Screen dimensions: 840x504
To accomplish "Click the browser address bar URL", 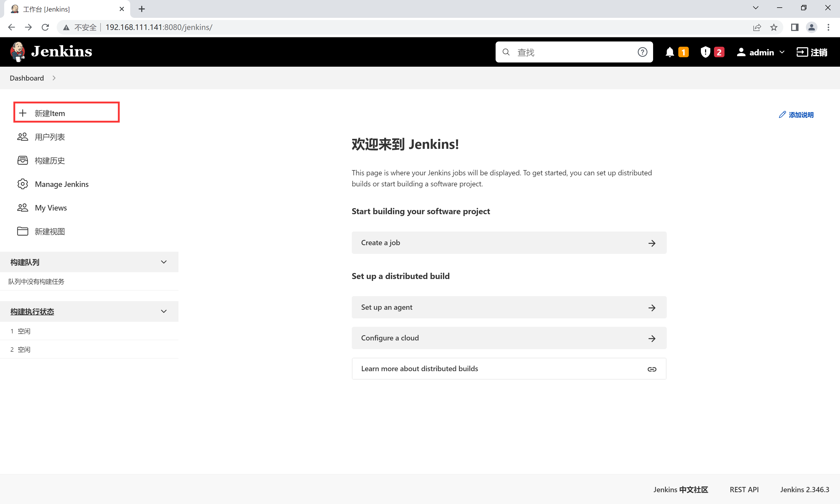I will point(159,27).
